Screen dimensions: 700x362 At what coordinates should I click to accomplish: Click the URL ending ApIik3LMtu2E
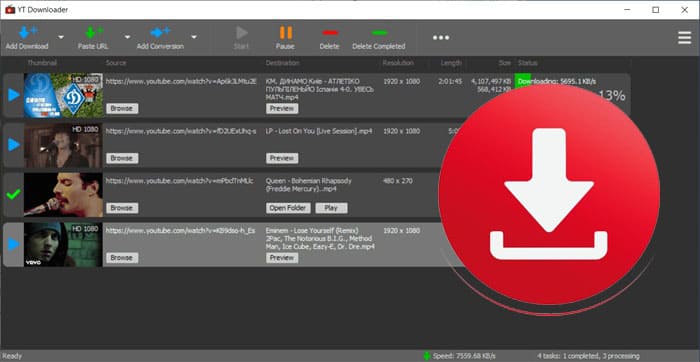(x=181, y=82)
